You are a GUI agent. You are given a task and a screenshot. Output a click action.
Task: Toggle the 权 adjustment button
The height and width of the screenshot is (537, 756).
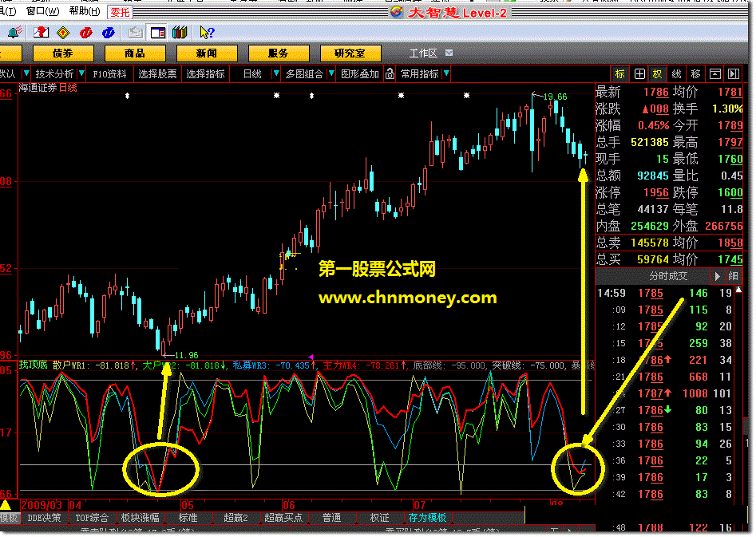coord(658,73)
